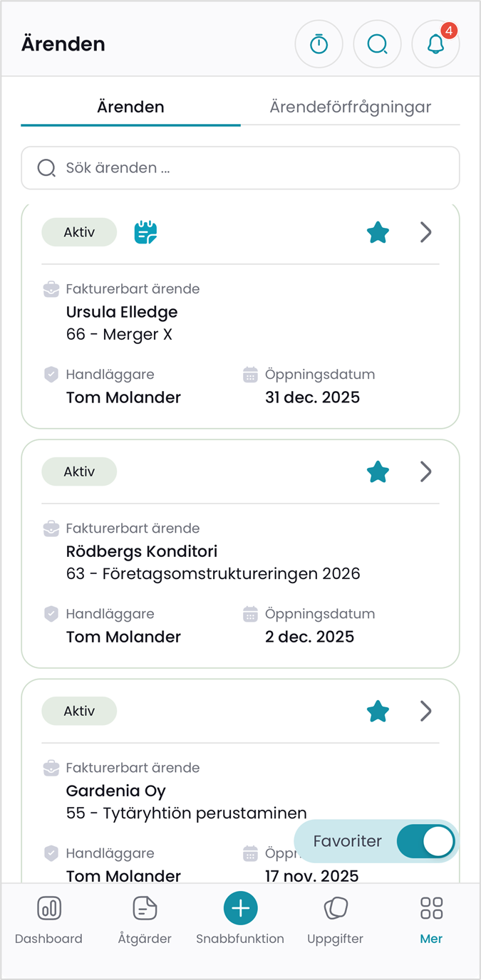
Task: Switch to the Ärendeförfrågningar tab
Action: click(x=350, y=108)
